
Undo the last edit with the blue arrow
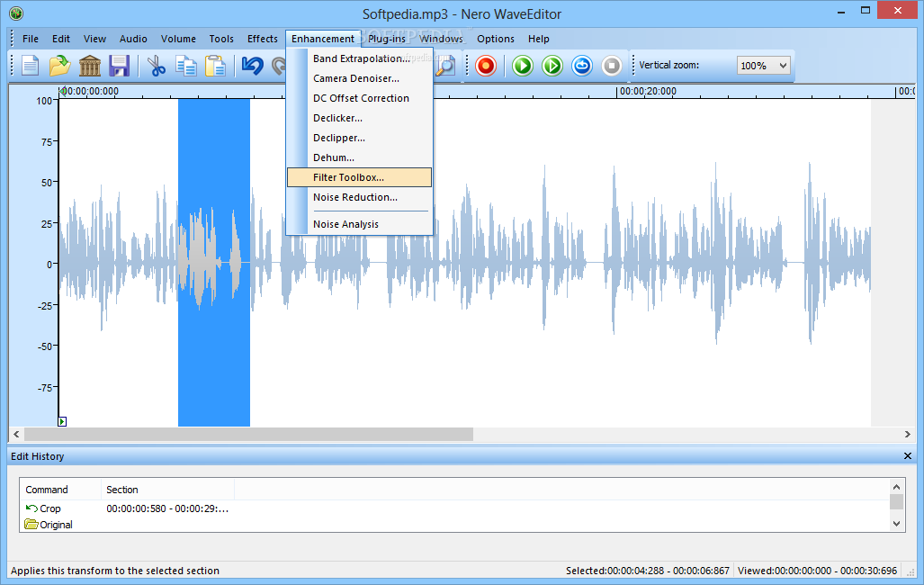click(252, 66)
